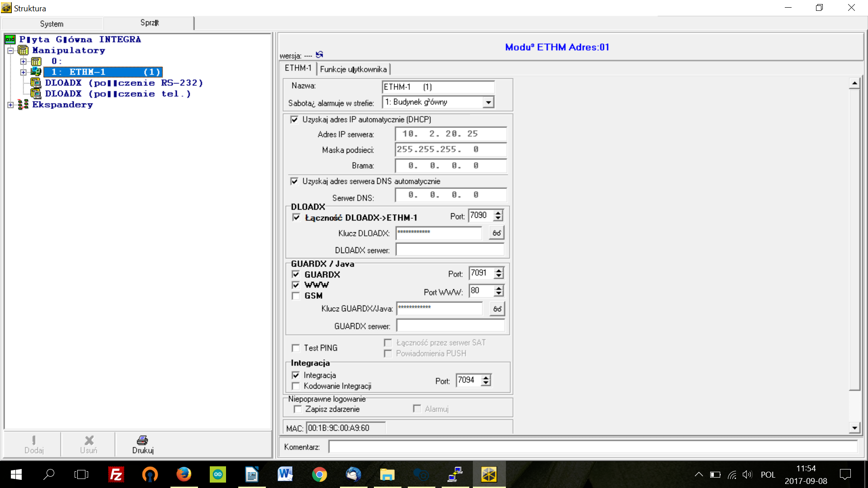This screenshot has height=488, width=868.
Task: Click the scrollbar down arrow in the settings panel
Action: point(854,427)
